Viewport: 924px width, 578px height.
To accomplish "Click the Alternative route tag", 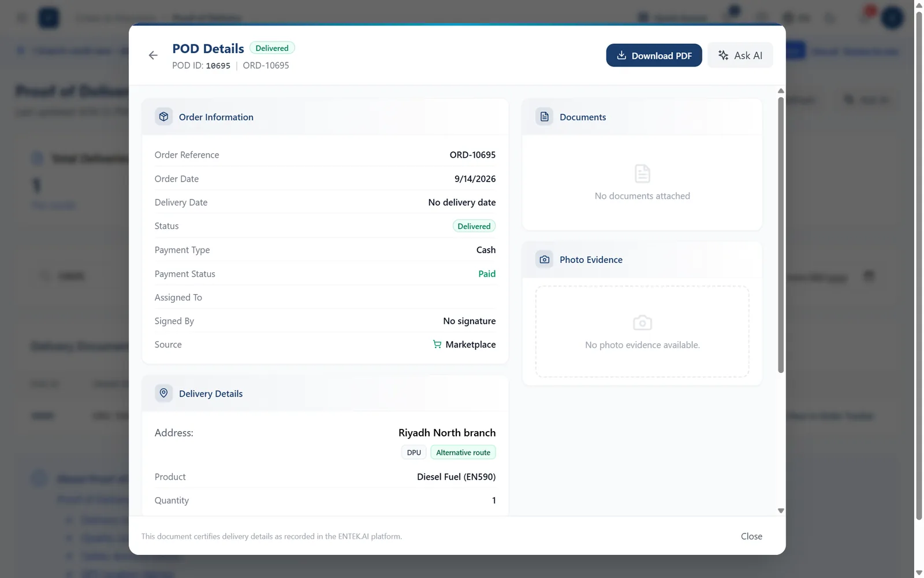I will (463, 453).
